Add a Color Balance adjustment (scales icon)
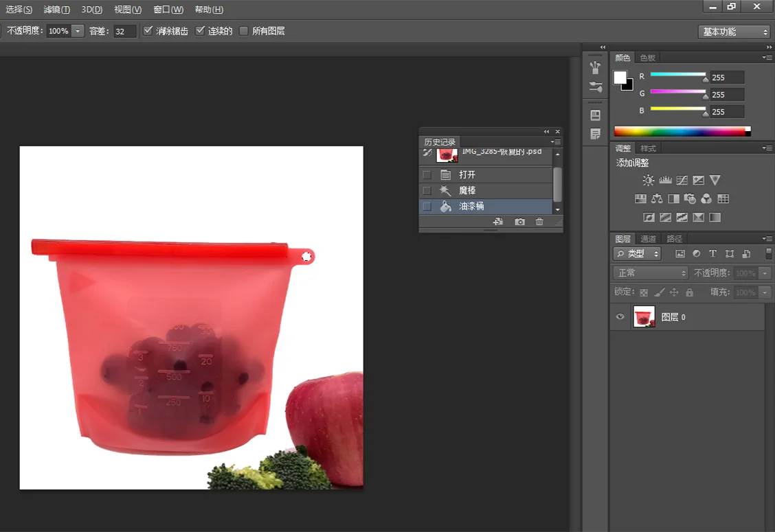The width and height of the screenshot is (775, 532). point(657,199)
